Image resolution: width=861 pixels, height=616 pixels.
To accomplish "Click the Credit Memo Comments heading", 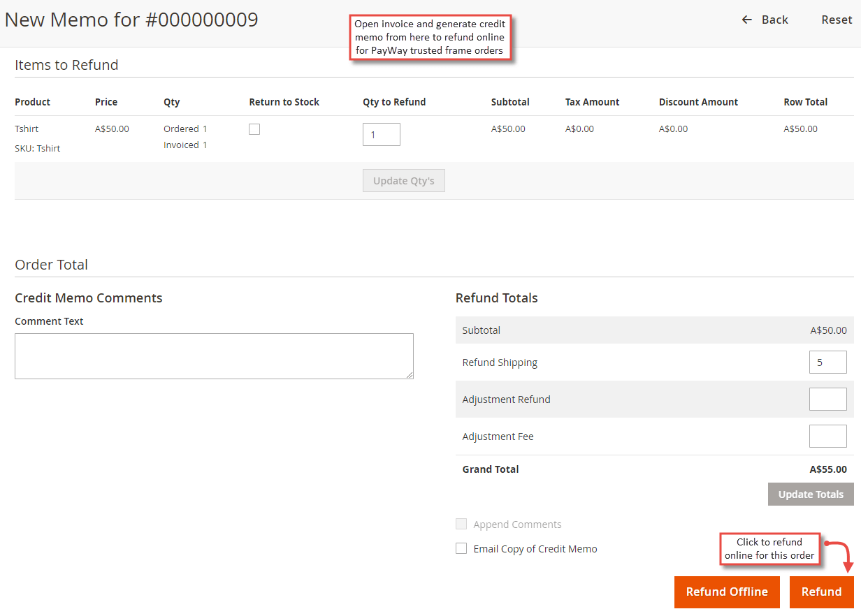I will [x=89, y=298].
